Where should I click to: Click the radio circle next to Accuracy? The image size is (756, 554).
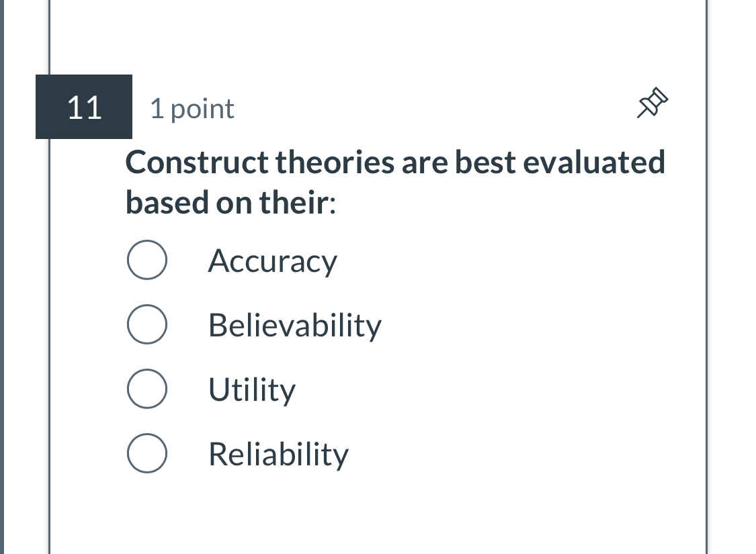[146, 260]
